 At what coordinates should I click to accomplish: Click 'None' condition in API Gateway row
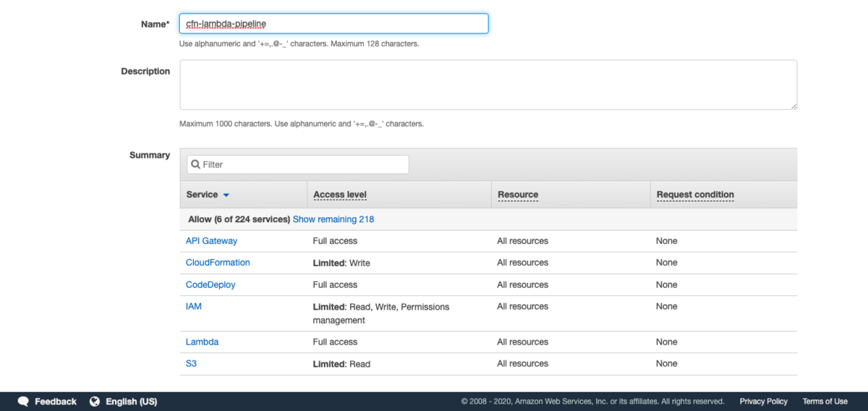tap(666, 241)
